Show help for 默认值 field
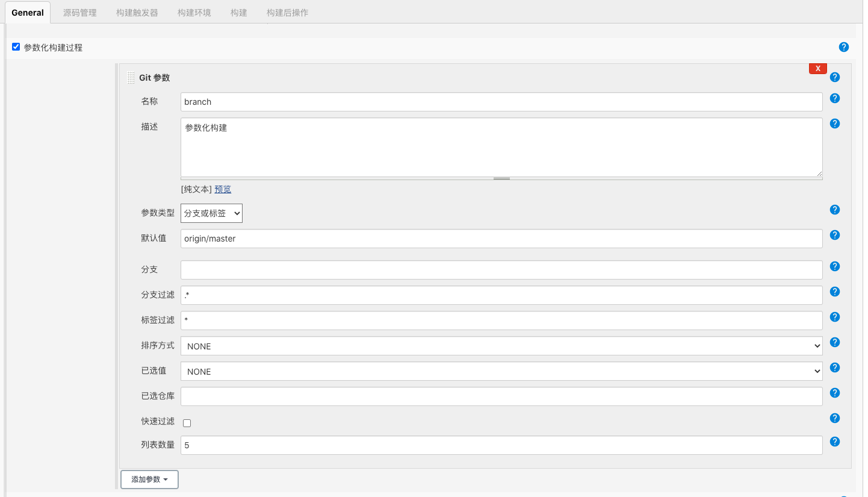Screen dimensions: 868x497 pos(834,235)
